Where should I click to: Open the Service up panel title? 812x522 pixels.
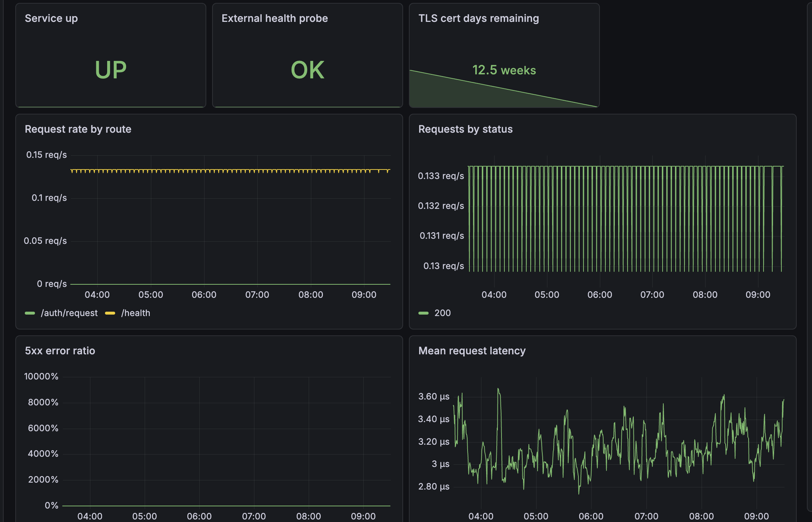(51, 18)
